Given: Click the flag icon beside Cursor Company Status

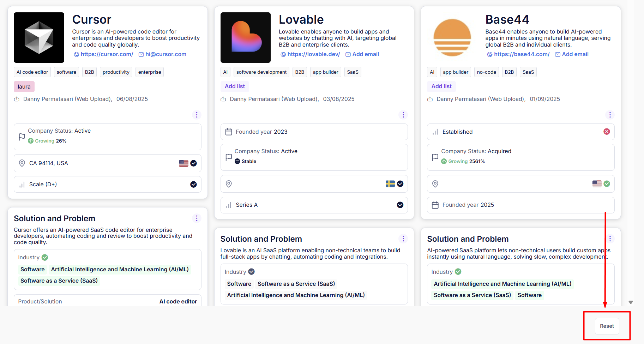Looking at the screenshot, I should tap(22, 137).
